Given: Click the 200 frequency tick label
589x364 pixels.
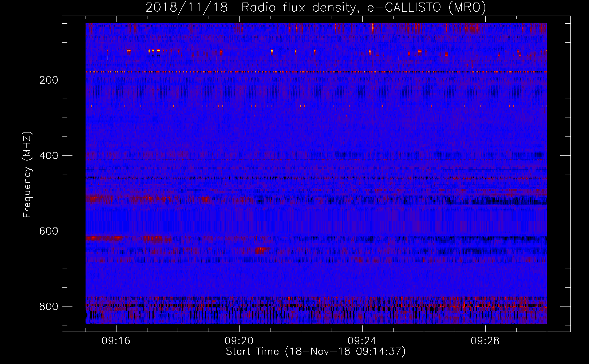Looking at the screenshot, I should (x=49, y=80).
